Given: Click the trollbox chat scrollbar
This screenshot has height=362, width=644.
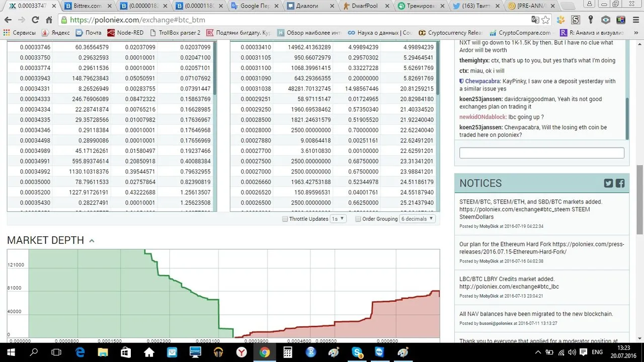Looking at the screenshot, I should coord(627,119).
